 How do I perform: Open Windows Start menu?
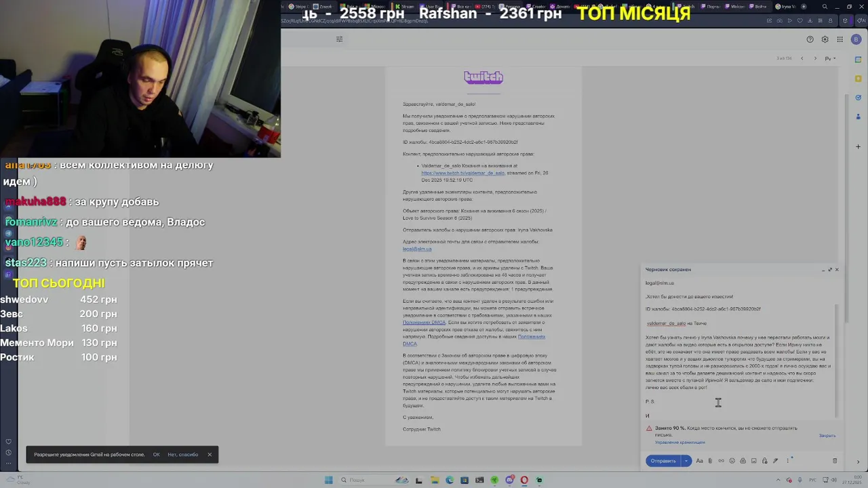click(328, 480)
